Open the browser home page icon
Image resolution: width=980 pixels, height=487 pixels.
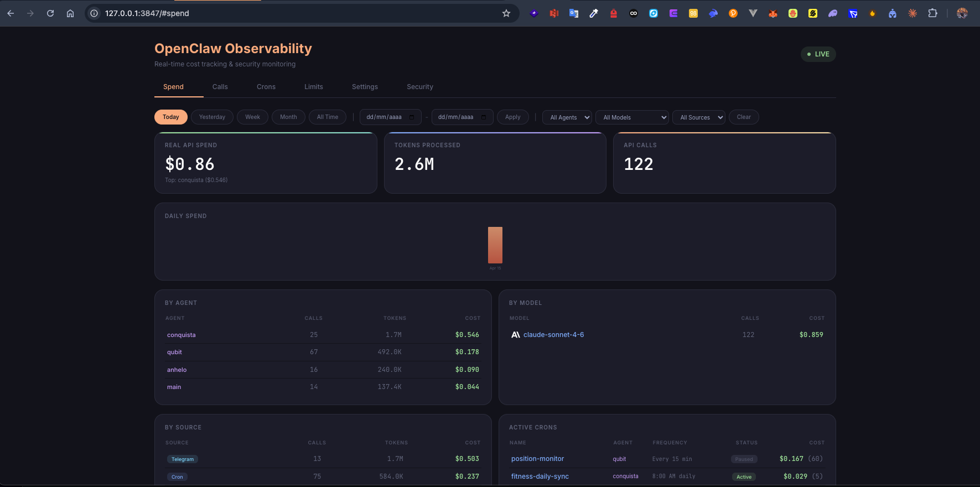(x=70, y=13)
